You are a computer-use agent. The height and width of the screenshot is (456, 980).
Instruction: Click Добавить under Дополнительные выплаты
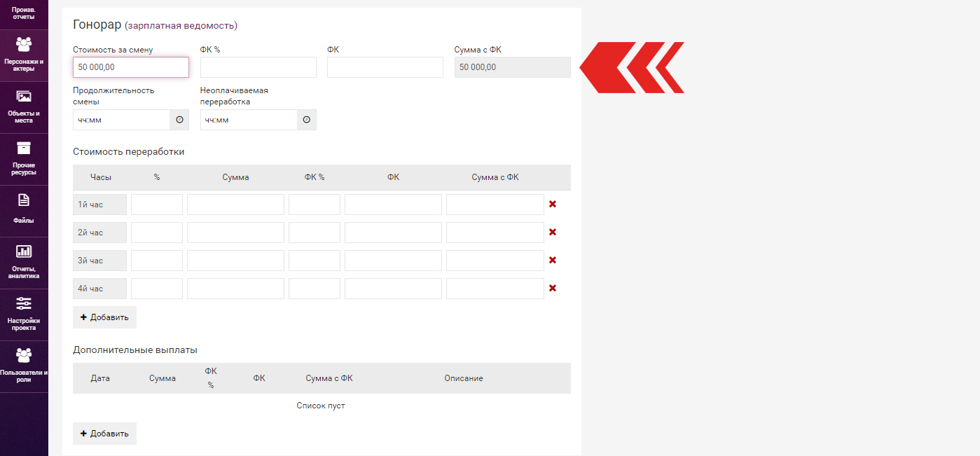tap(104, 434)
